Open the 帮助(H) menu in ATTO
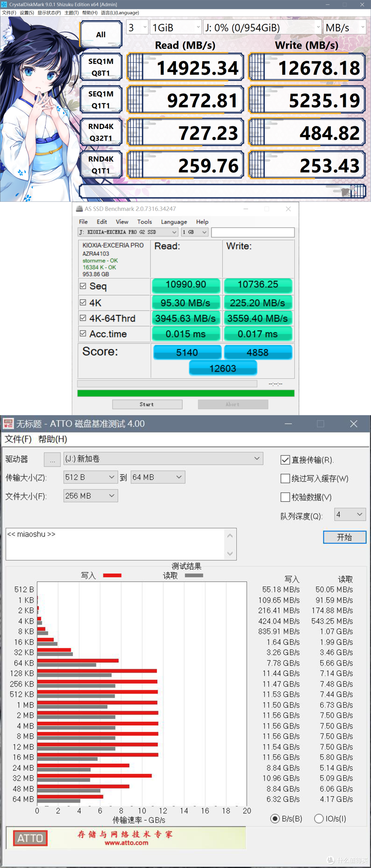 [x=53, y=439]
